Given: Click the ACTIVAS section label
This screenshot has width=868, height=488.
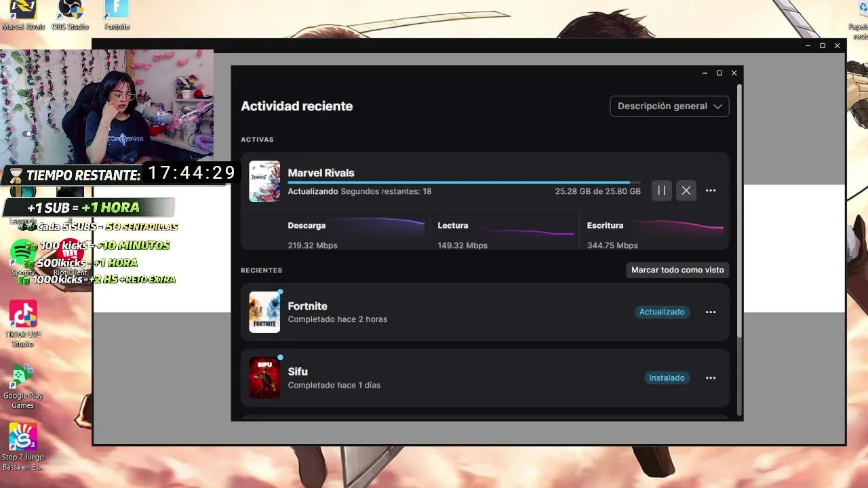Looking at the screenshot, I should pos(257,140).
